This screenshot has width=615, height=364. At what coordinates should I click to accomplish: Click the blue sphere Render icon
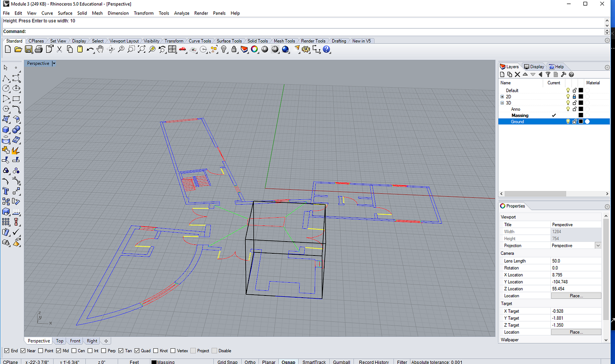click(286, 50)
